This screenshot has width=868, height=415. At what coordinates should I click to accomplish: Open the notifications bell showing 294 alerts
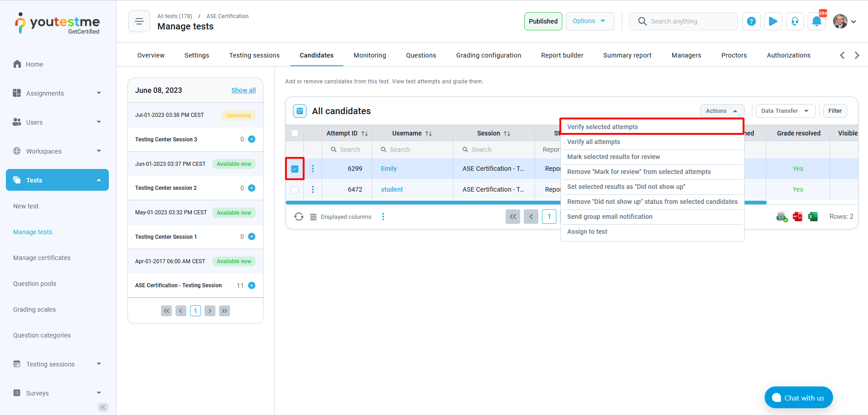[817, 21]
